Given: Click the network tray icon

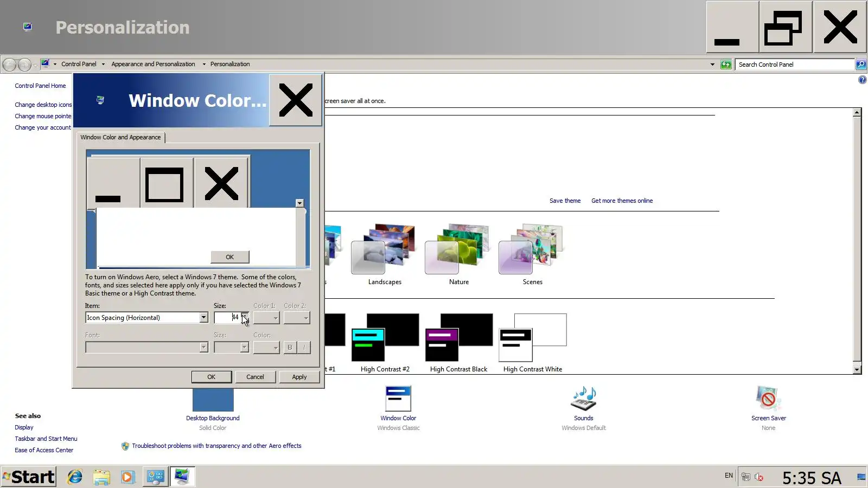Looking at the screenshot, I should (746, 477).
